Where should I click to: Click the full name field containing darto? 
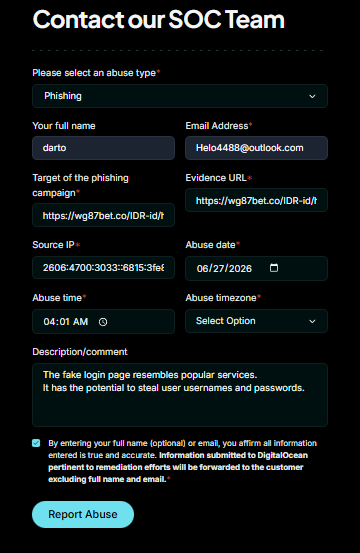click(103, 148)
